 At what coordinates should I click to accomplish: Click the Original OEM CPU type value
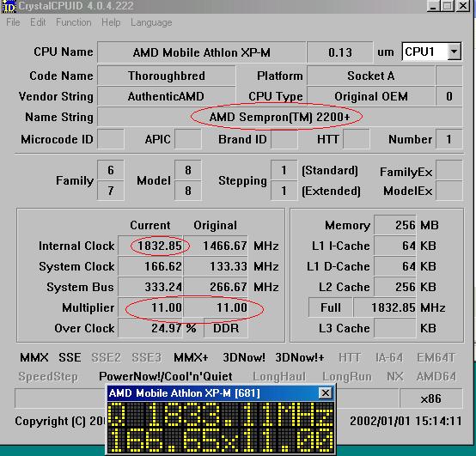click(370, 96)
